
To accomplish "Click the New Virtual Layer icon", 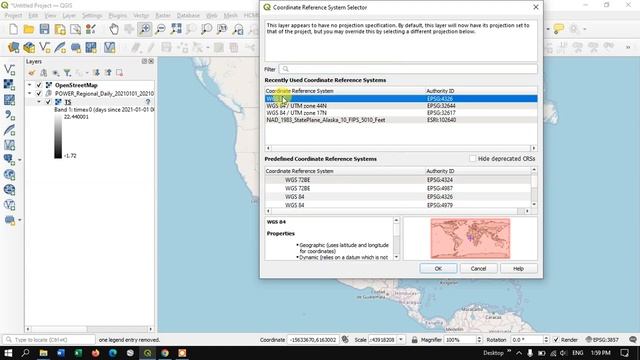I will point(109,47).
